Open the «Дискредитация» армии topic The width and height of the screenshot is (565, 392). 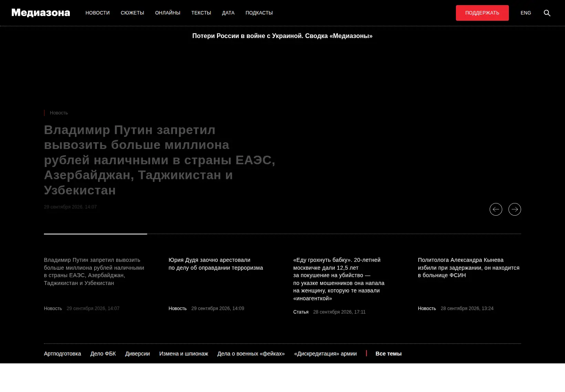pyautogui.click(x=326, y=354)
